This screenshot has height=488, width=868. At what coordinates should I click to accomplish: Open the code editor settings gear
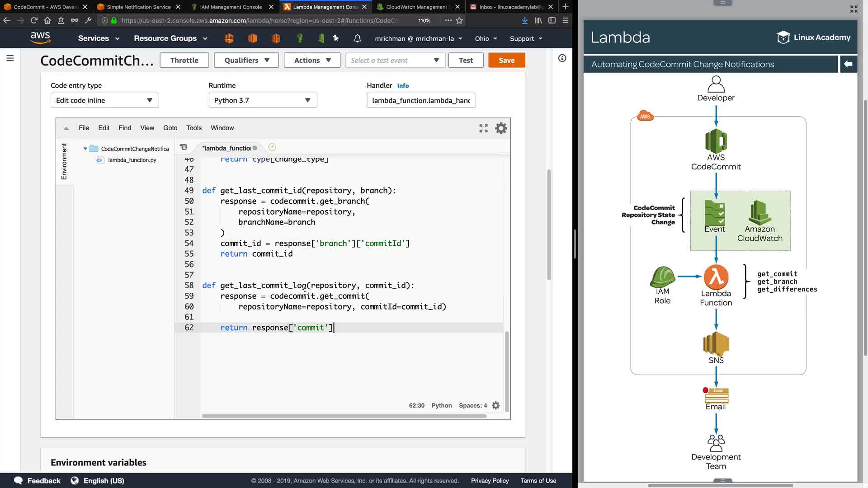[501, 128]
